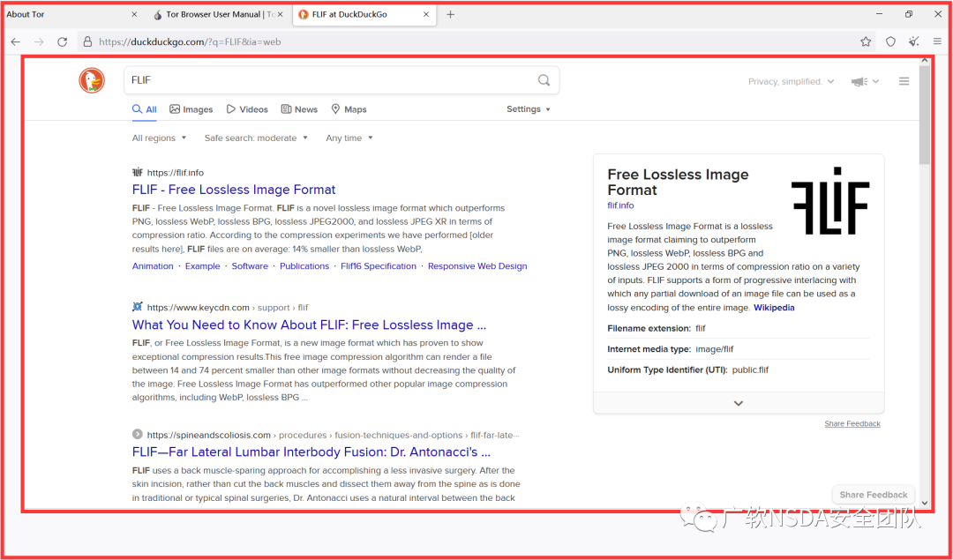Click the page vertical scrollbar thumb
Screen dimensions: 953x560
(x=925, y=116)
